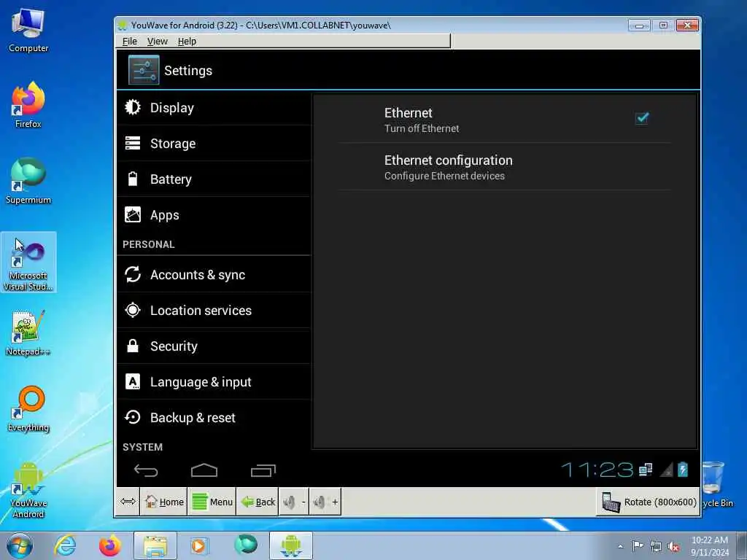Select the Computer desktop icon
The height and width of the screenshot is (560, 747).
pos(28,31)
